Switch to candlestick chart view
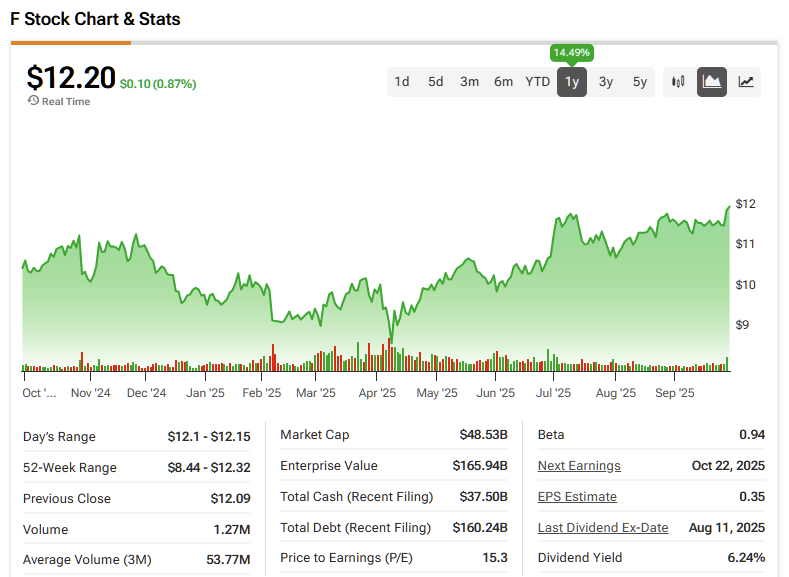The height and width of the screenshot is (577, 789). pyautogui.click(x=678, y=82)
